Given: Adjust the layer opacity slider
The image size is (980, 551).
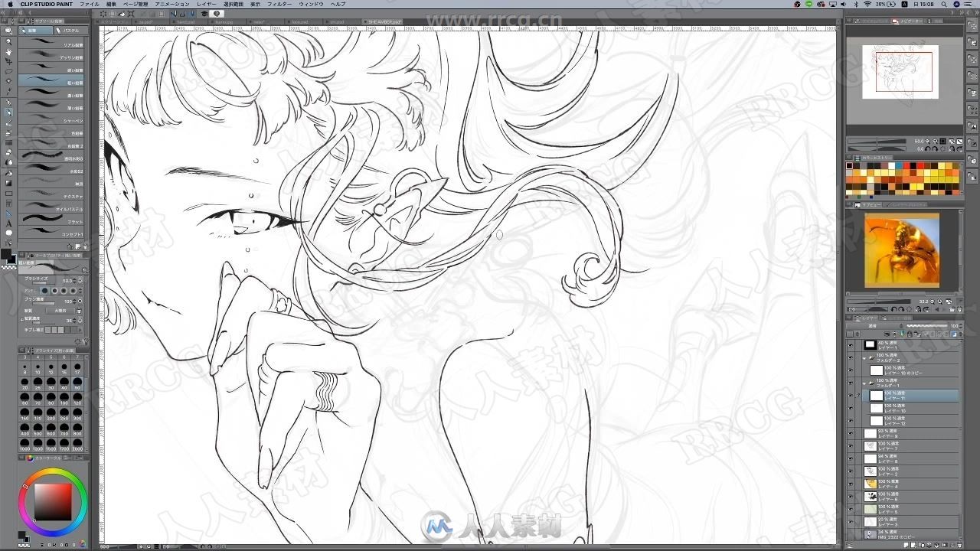Looking at the screenshot, I should pos(928,325).
